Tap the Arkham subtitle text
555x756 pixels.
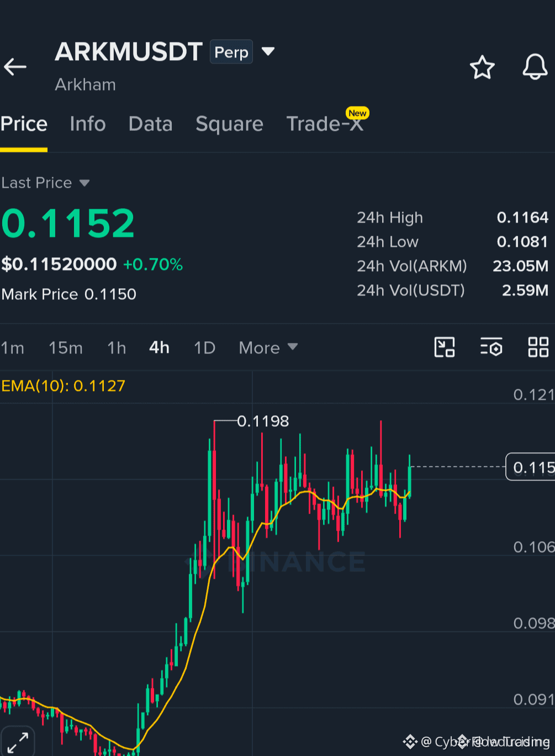coord(86,84)
